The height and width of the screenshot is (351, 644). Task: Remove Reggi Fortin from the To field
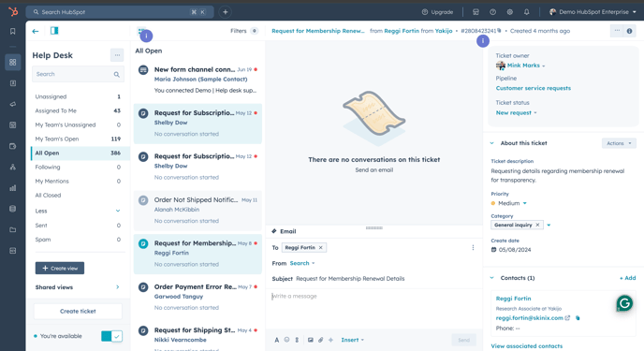321,247
